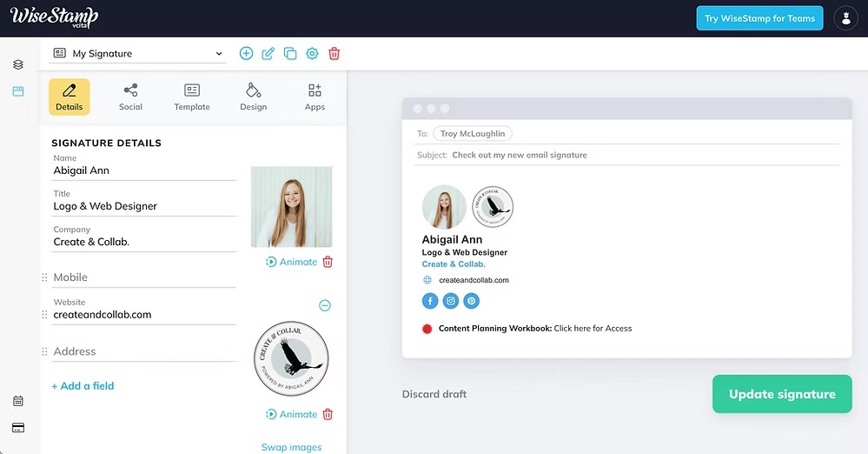Click the red badge icon beside Content Planning Workbook
The width and height of the screenshot is (868, 454).
pos(427,329)
